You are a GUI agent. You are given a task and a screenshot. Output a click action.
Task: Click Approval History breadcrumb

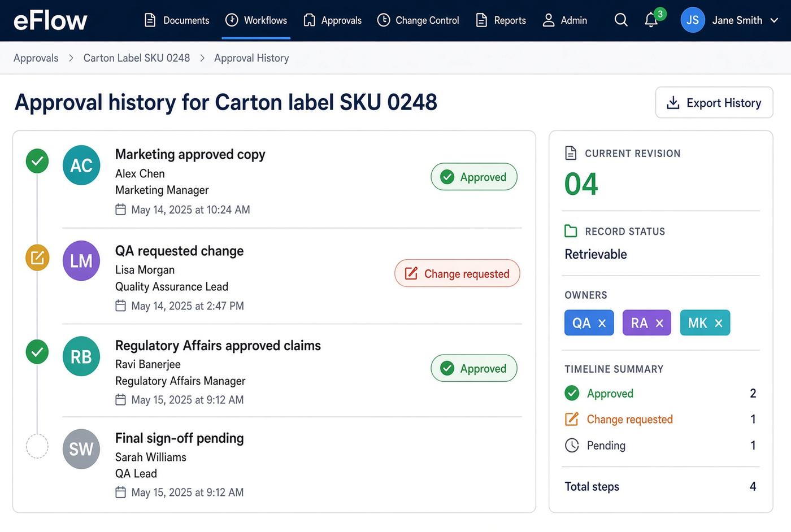coord(251,58)
